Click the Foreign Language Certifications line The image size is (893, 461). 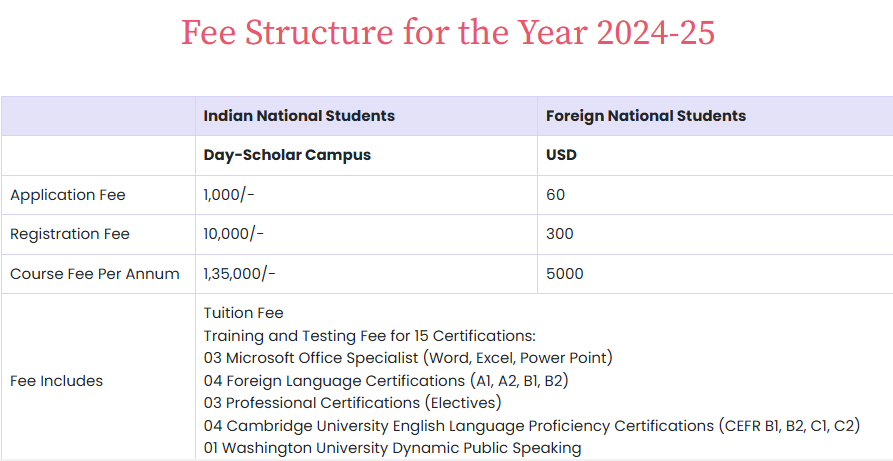click(x=386, y=381)
